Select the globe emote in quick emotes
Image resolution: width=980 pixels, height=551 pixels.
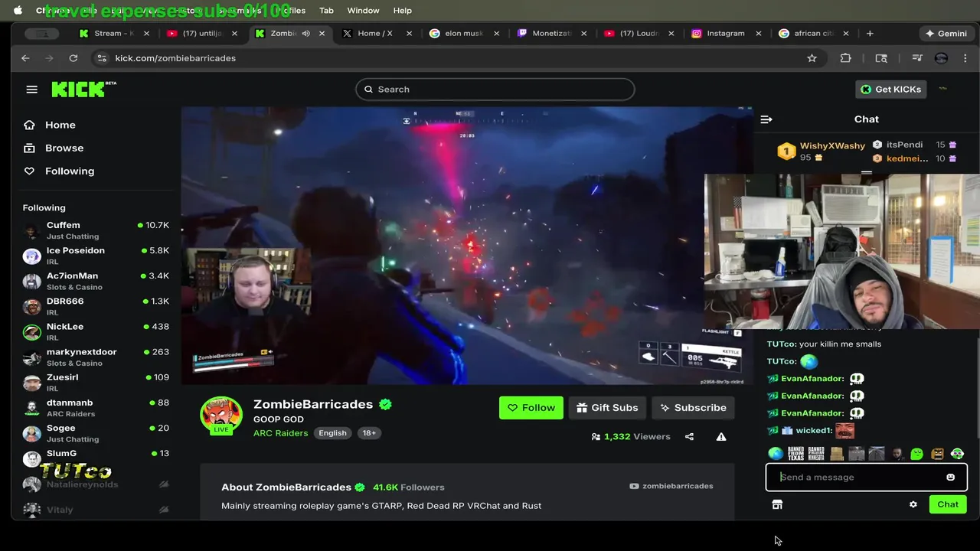(776, 454)
